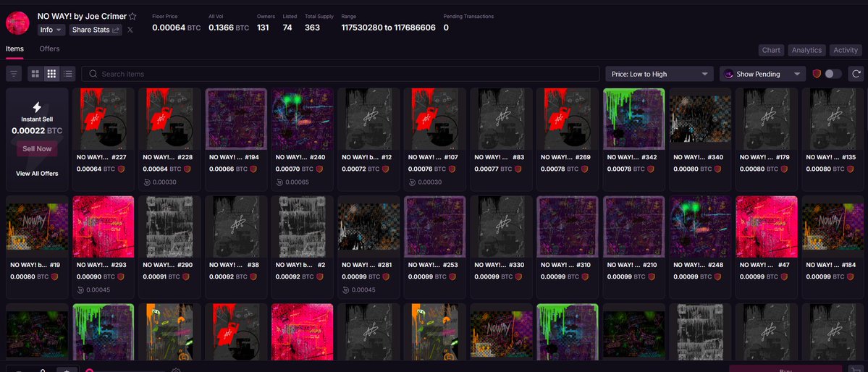Open the Activity tab

click(846, 51)
